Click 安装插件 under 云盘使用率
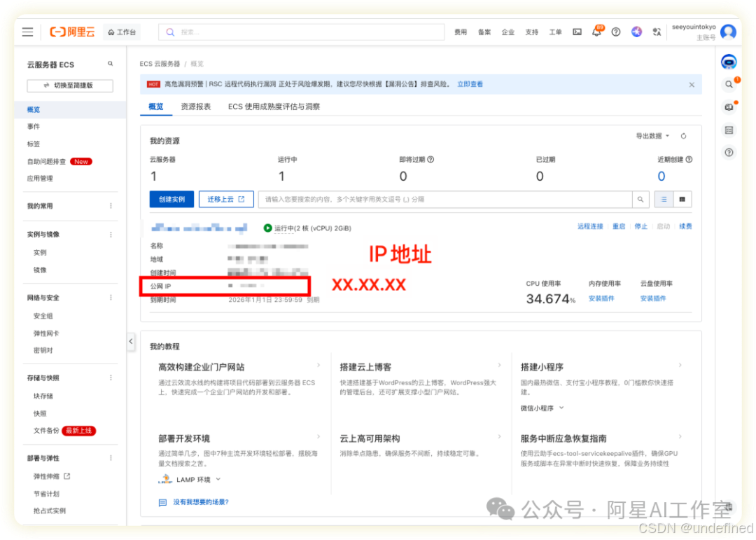This screenshot has width=756, height=540. 653,298
